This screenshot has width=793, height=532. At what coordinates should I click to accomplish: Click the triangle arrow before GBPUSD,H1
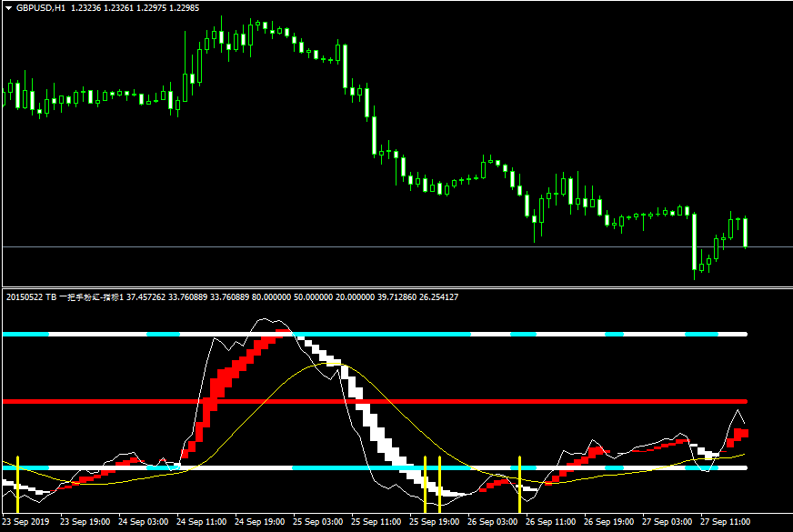[x=8, y=7]
